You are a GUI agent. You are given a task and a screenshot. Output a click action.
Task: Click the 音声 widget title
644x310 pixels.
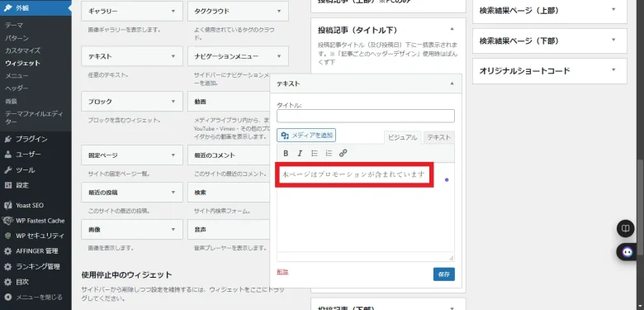(200, 230)
